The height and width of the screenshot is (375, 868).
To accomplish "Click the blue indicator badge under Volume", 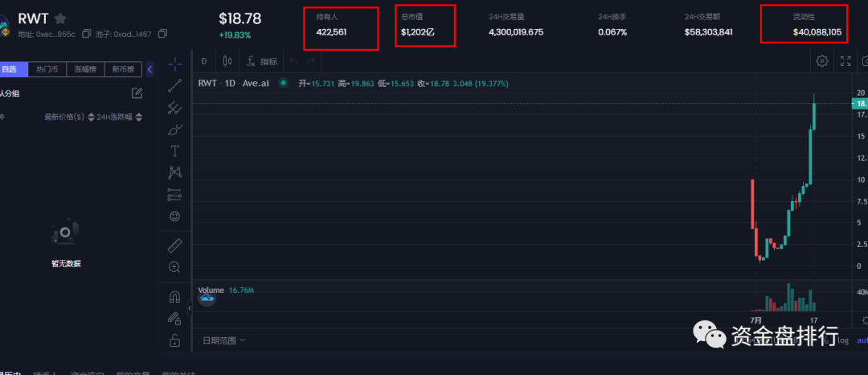I will click(x=207, y=299).
